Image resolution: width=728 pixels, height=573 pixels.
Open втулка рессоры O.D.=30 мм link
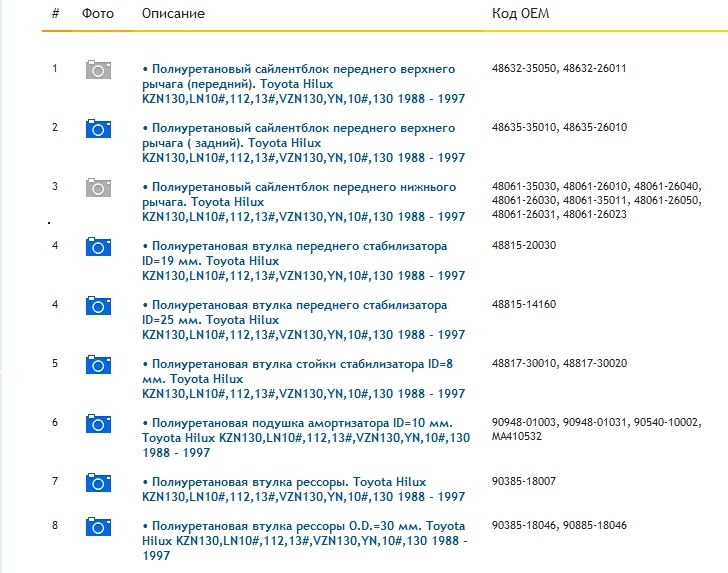(305, 540)
